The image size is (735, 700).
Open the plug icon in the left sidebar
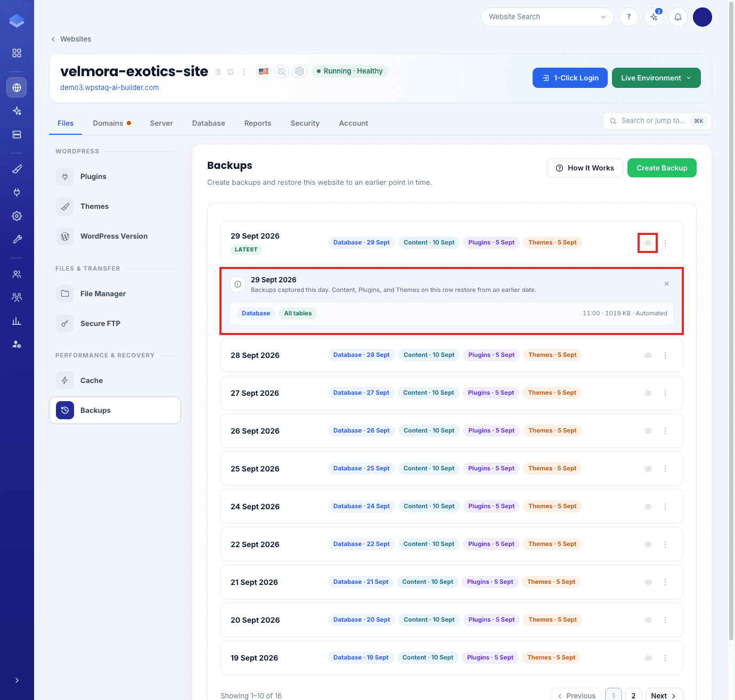pos(17,192)
